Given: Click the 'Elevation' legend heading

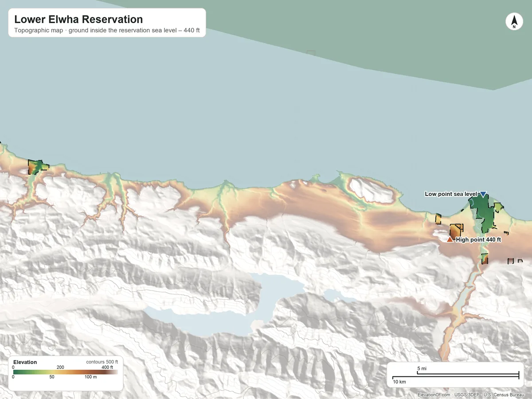Looking at the screenshot, I should 25,362.
